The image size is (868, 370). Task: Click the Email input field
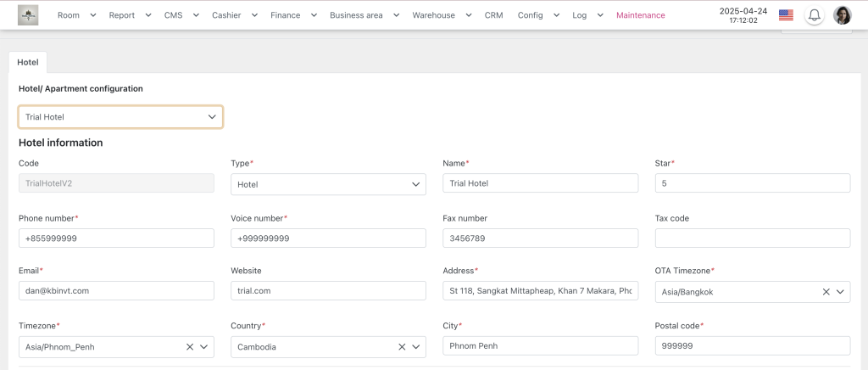[116, 290]
